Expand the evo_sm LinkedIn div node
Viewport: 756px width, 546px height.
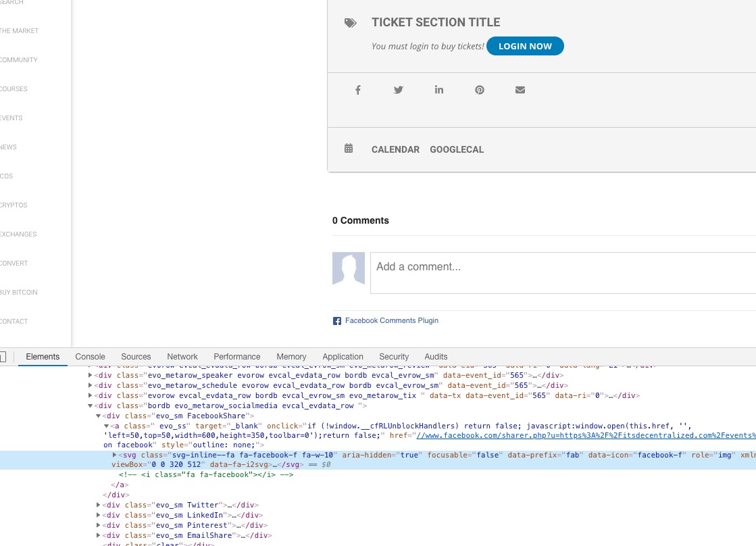click(x=99, y=515)
